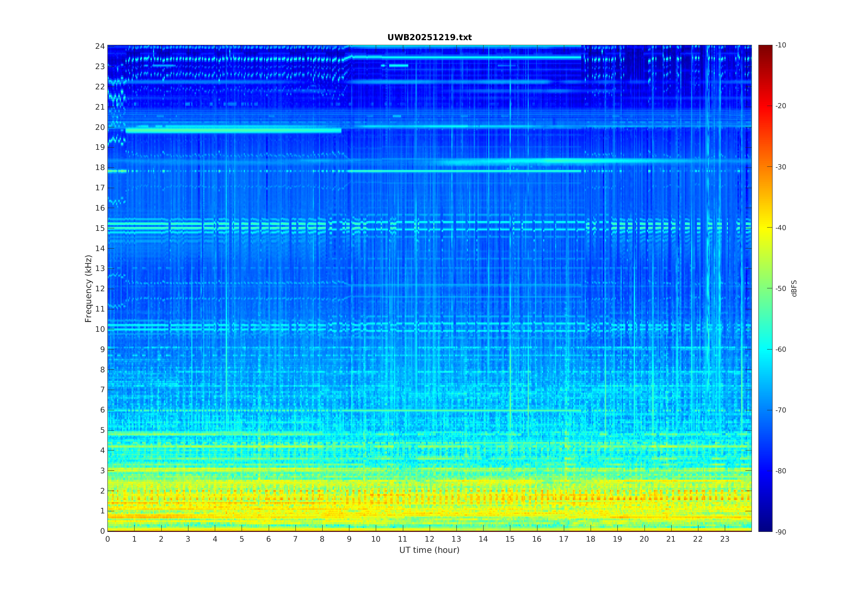Click the 'Frequency (kHz)' axis label
The width and height of the screenshot is (868, 597).
point(88,288)
